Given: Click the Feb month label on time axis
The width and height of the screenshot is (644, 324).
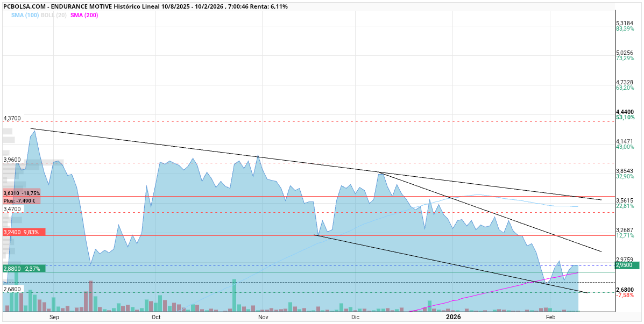Looking at the screenshot, I should (x=550, y=317).
